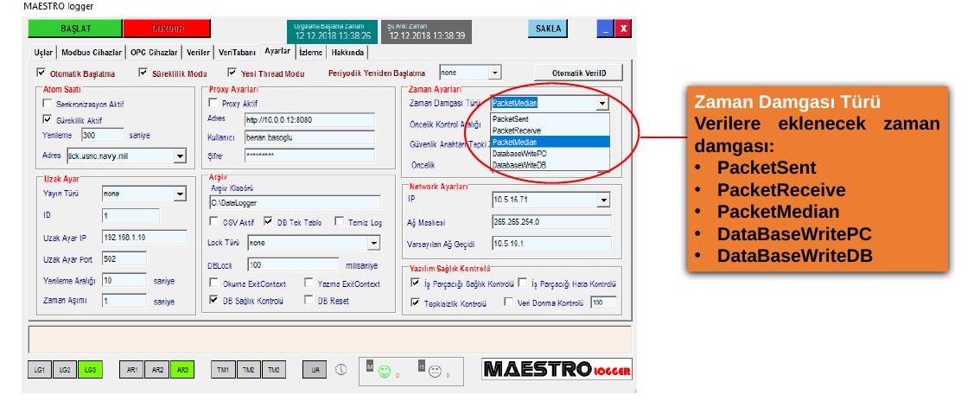Viewport: 980px width, 401px height.
Task: Toggle Süreklilik Modu checkbox
Action: pyautogui.click(x=143, y=73)
